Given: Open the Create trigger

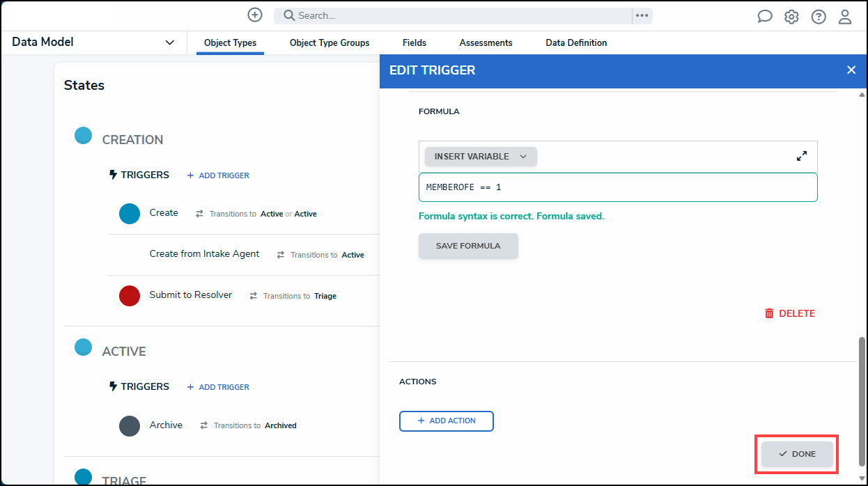Looking at the screenshot, I should click(x=164, y=213).
